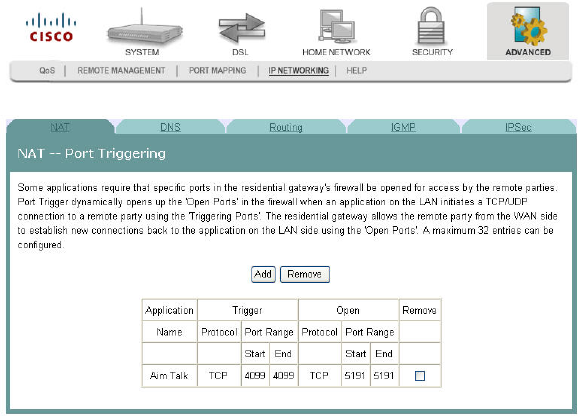
Task: Select IP Networking in submenu
Action: tap(299, 70)
